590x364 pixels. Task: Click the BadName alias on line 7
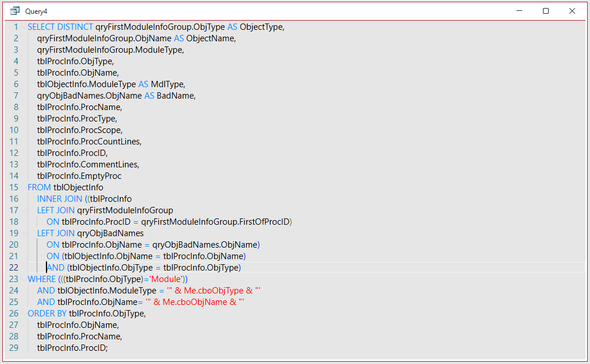[x=176, y=96]
